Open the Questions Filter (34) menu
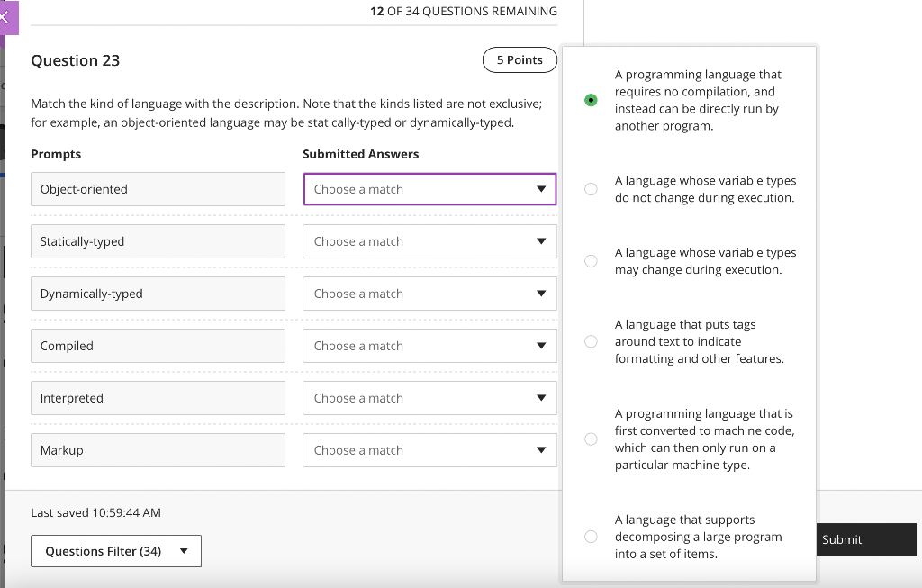 [116, 551]
